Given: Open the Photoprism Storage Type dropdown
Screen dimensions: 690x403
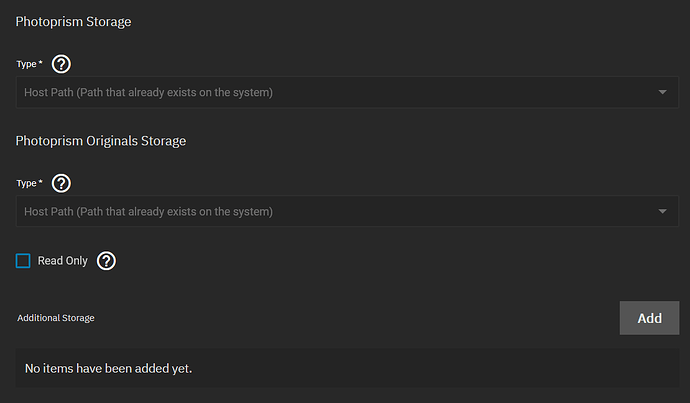Looking at the screenshot, I should click(x=347, y=92).
